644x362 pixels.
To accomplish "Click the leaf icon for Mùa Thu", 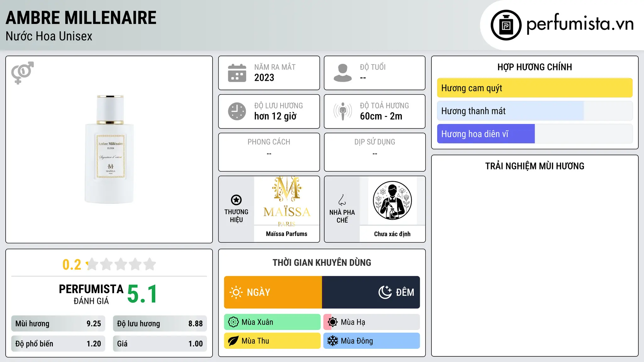I will click(233, 341).
